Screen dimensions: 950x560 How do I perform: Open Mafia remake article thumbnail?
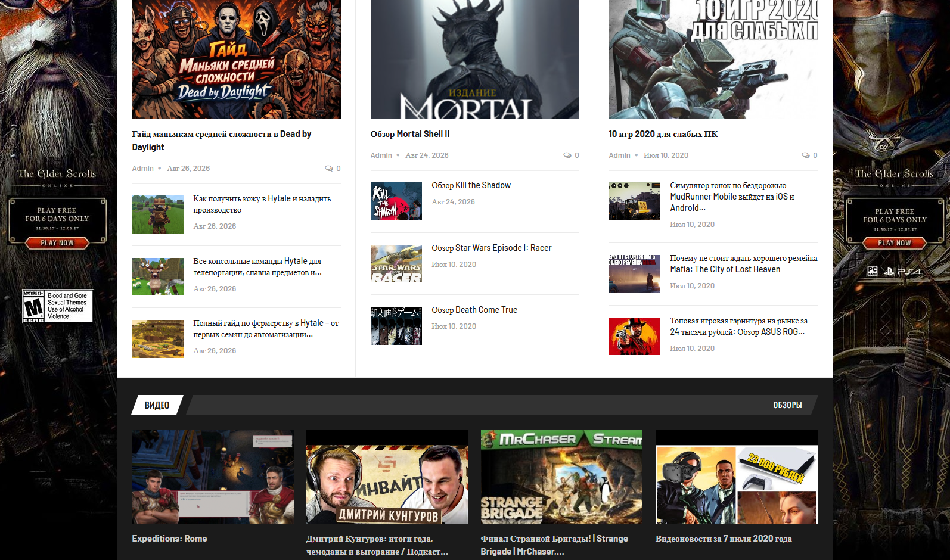click(x=635, y=274)
